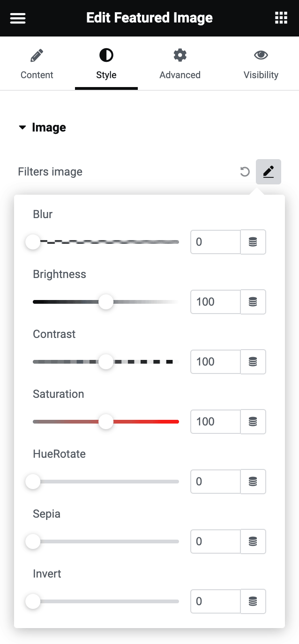Switch to the Content tab
Image resolution: width=299 pixels, height=644 pixels.
tap(37, 65)
